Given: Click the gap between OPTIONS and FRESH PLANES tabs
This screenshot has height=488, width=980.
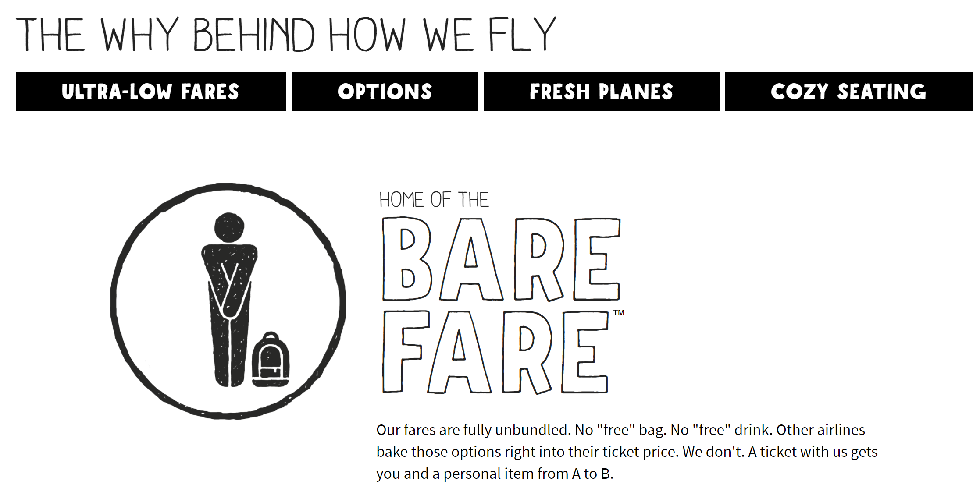Looking at the screenshot, I should [x=480, y=91].
